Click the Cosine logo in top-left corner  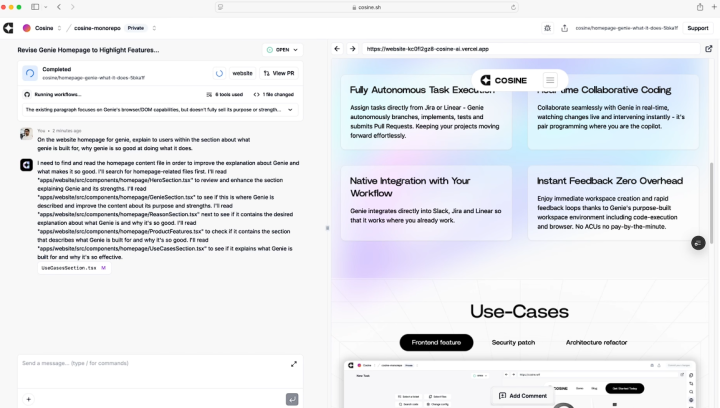tap(8, 28)
